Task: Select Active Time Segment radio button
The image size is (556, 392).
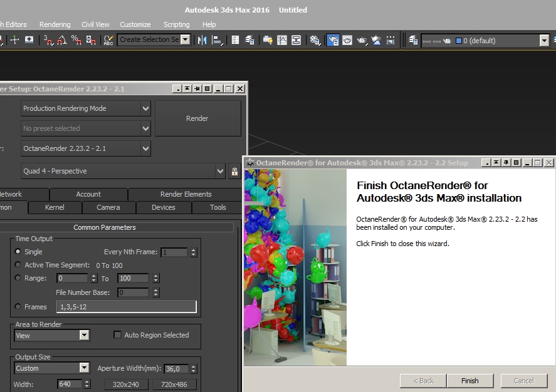Action: (x=18, y=264)
